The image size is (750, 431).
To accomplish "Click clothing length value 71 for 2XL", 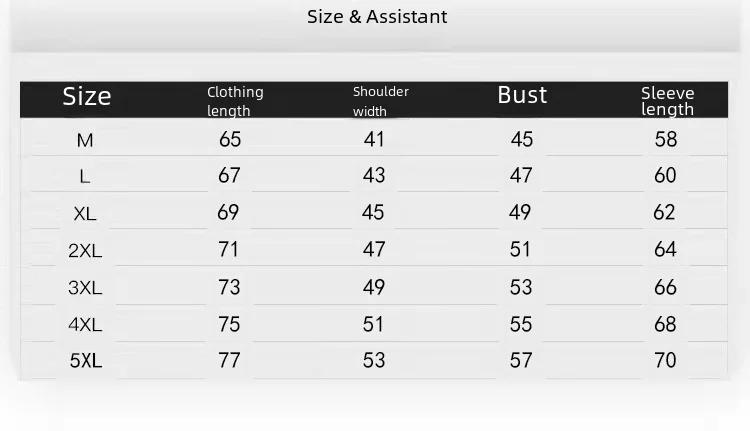I will [229, 250].
